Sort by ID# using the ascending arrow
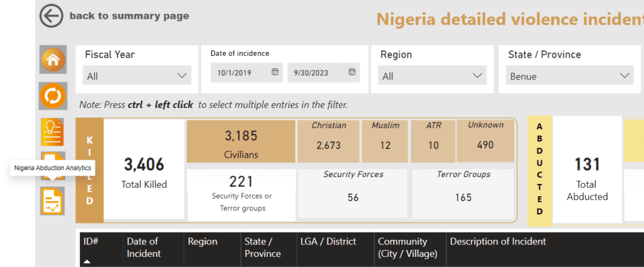 pyautogui.click(x=87, y=261)
